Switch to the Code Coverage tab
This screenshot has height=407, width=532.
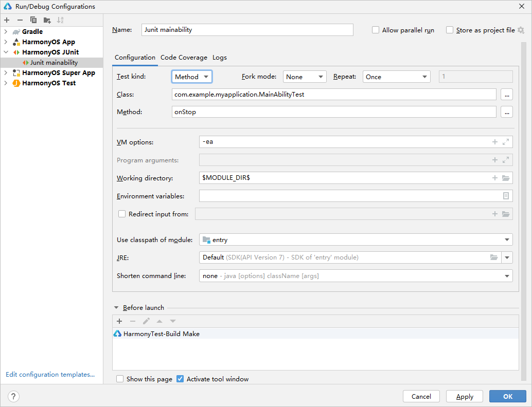pyautogui.click(x=184, y=58)
